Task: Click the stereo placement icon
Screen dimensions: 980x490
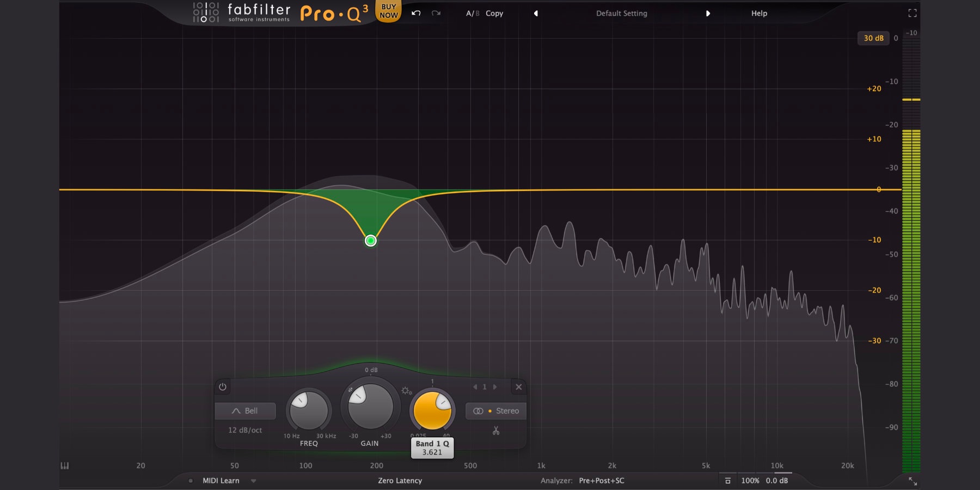Action: (478, 411)
